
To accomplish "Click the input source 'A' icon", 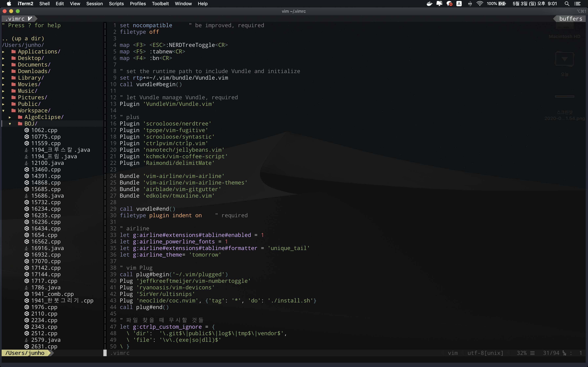I will click(459, 4).
